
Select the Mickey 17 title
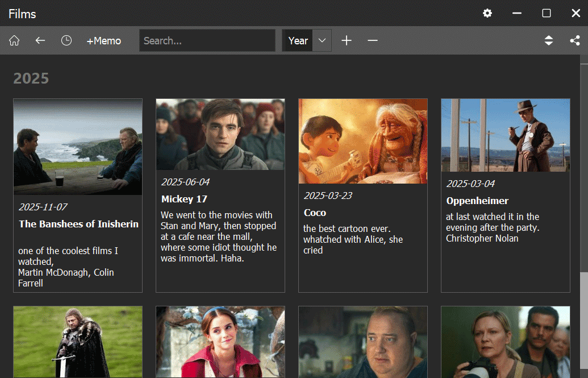(184, 199)
